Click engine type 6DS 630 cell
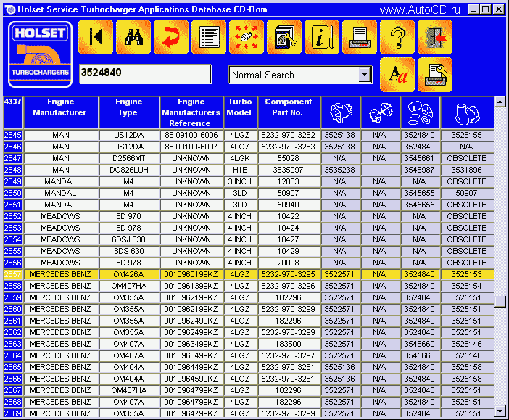This screenshot has height=420, width=509. coord(128,252)
